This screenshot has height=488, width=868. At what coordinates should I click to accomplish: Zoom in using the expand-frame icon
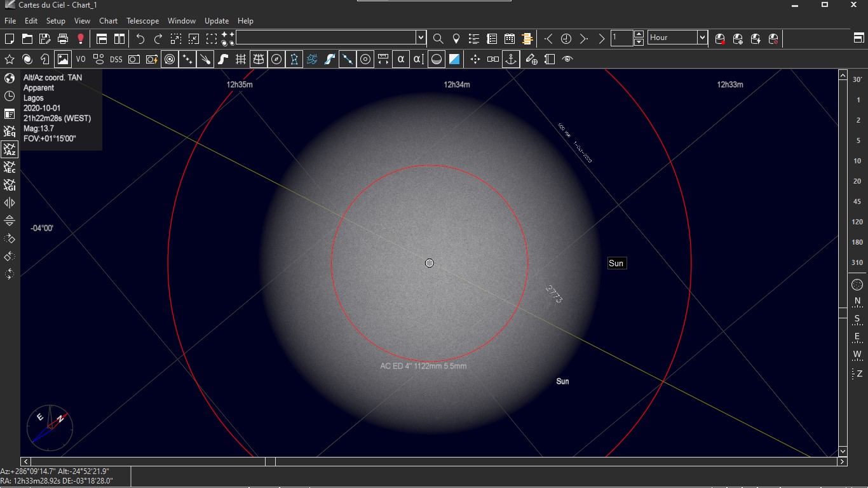point(176,39)
